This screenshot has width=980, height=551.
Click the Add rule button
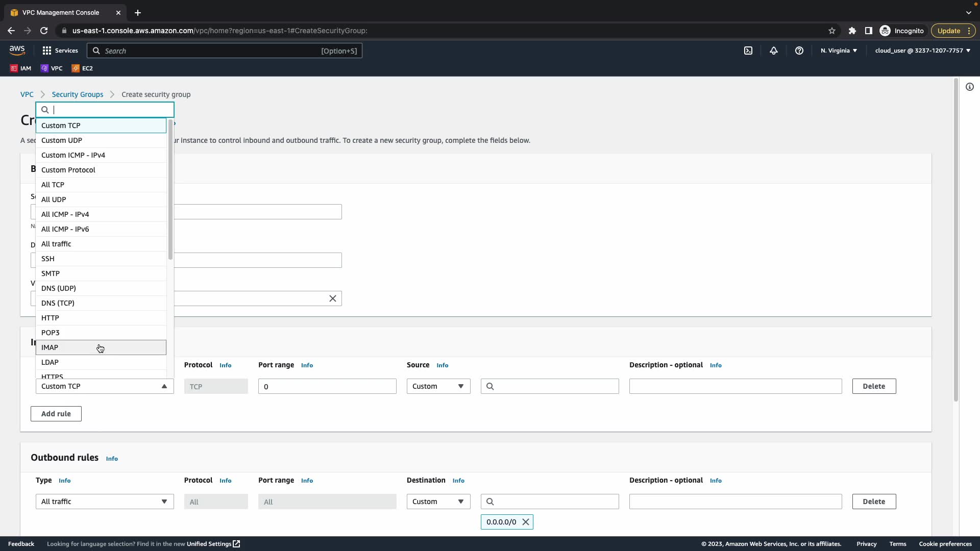click(56, 414)
